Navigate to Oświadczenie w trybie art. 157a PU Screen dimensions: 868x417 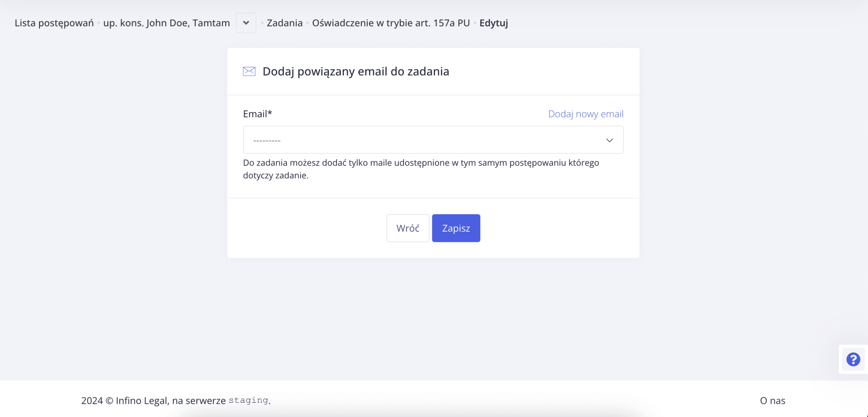(391, 23)
